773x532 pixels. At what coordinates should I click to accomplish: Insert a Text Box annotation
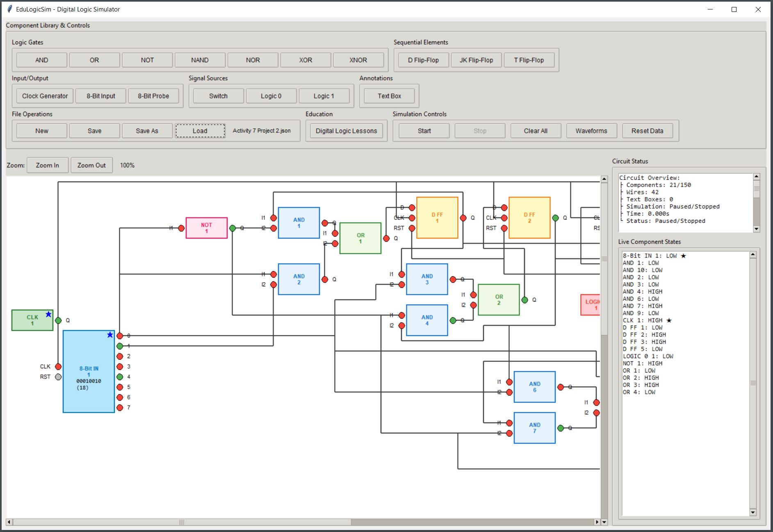(389, 96)
